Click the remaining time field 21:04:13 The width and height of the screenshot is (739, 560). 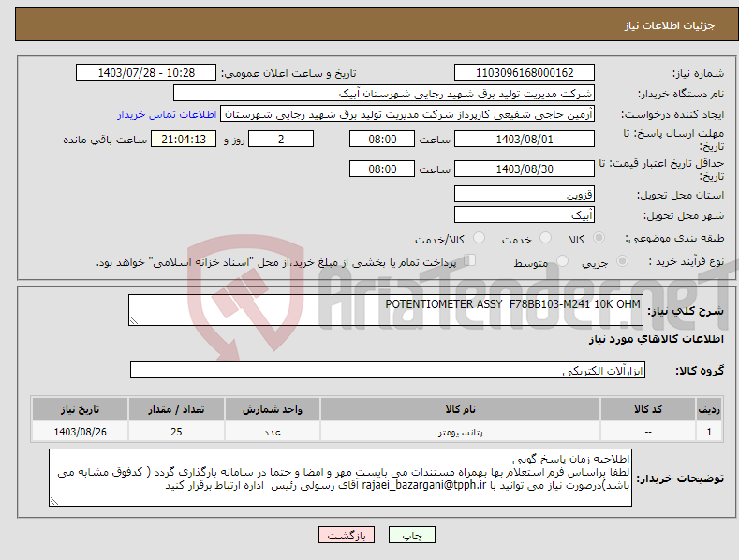(184, 139)
